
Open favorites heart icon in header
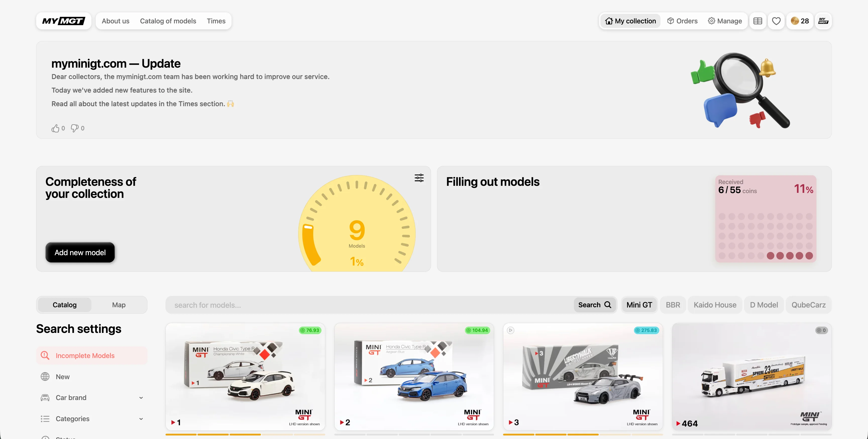[776, 21]
